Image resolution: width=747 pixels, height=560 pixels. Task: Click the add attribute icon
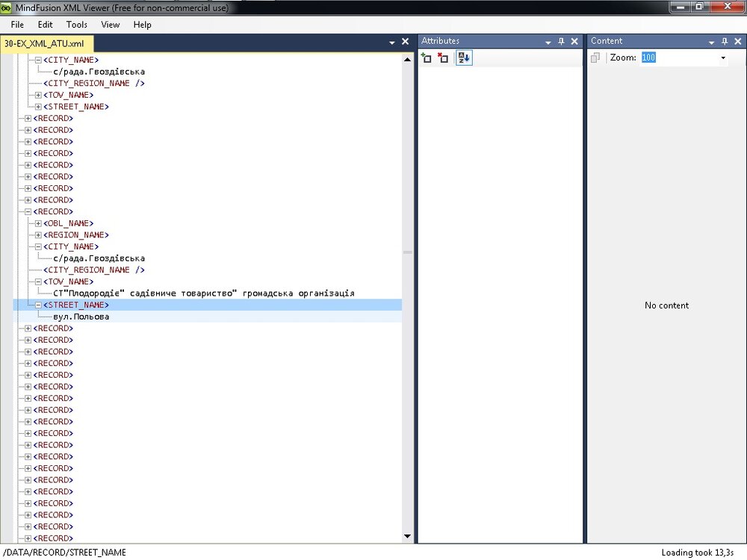click(427, 58)
